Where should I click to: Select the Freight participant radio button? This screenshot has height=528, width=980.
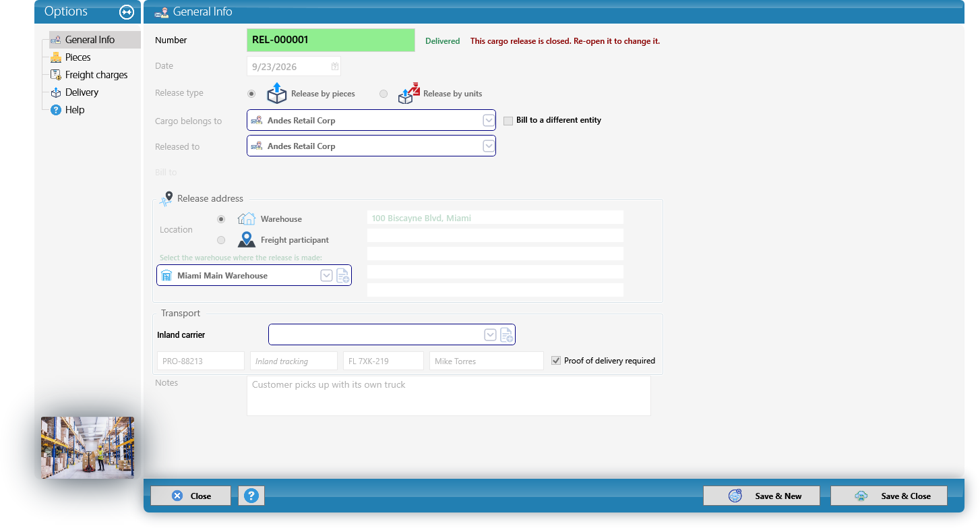click(221, 240)
